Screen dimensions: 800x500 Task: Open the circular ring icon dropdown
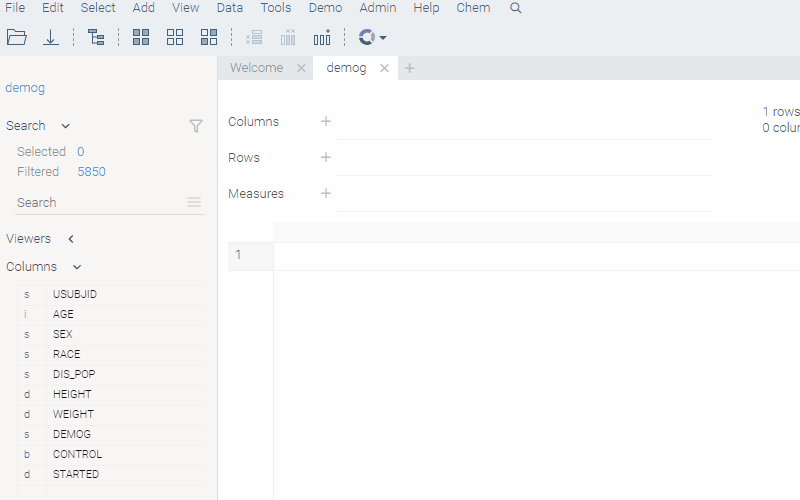tap(372, 37)
